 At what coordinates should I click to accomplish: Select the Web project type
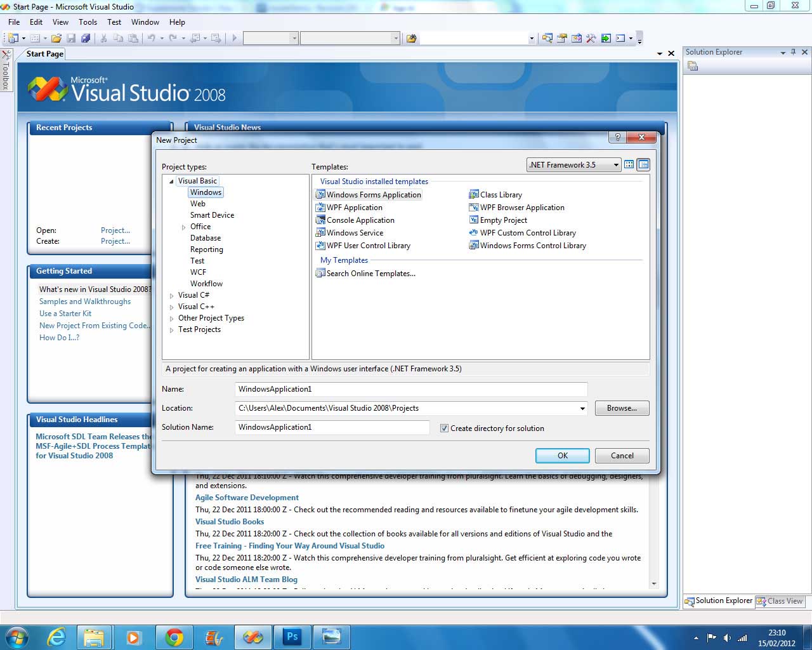point(198,204)
